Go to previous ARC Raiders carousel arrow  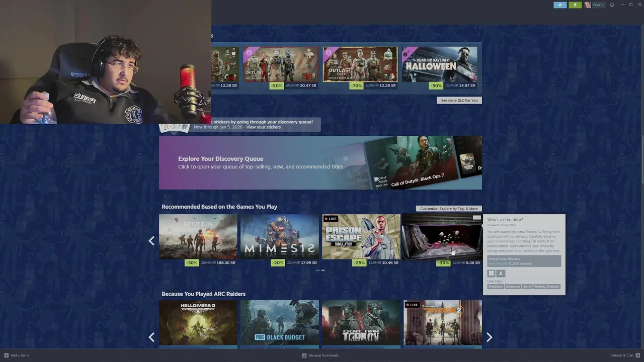pyautogui.click(x=151, y=337)
